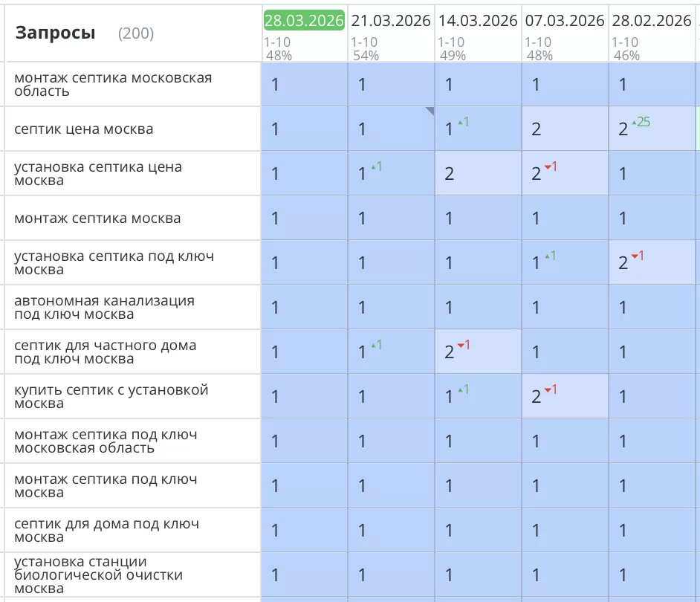Select the ▼1 decline icon for установка септика под ключ москва
This screenshot has height=602, width=700.
(x=636, y=257)
